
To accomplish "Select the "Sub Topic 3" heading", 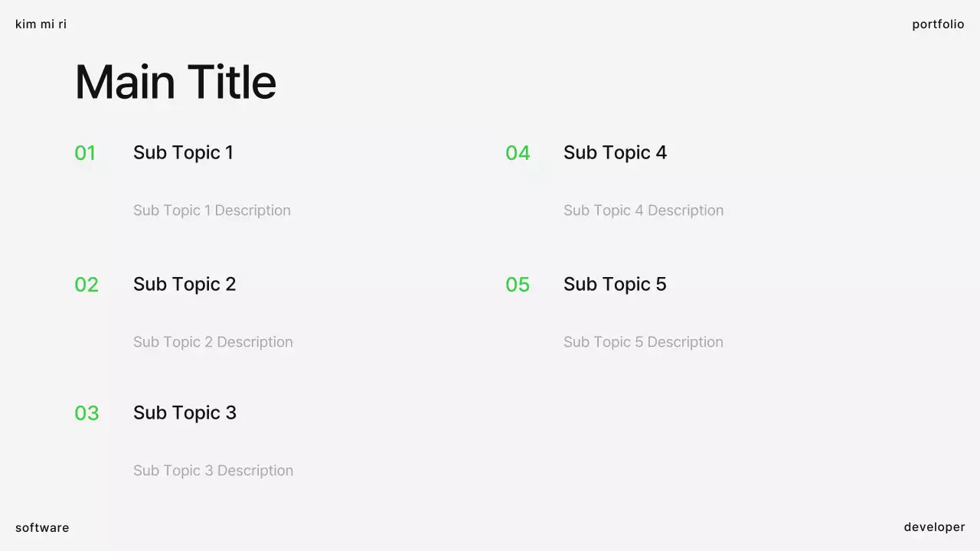I will (x=185, y=412).
